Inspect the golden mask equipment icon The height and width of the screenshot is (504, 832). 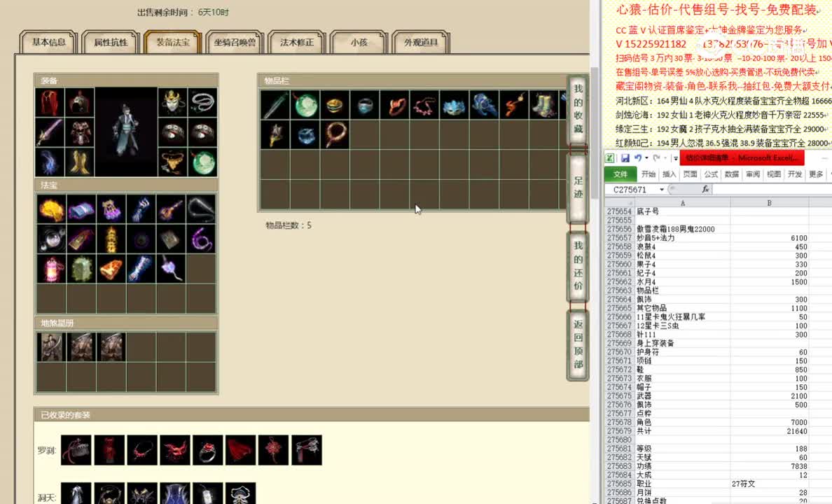(173, 102)
